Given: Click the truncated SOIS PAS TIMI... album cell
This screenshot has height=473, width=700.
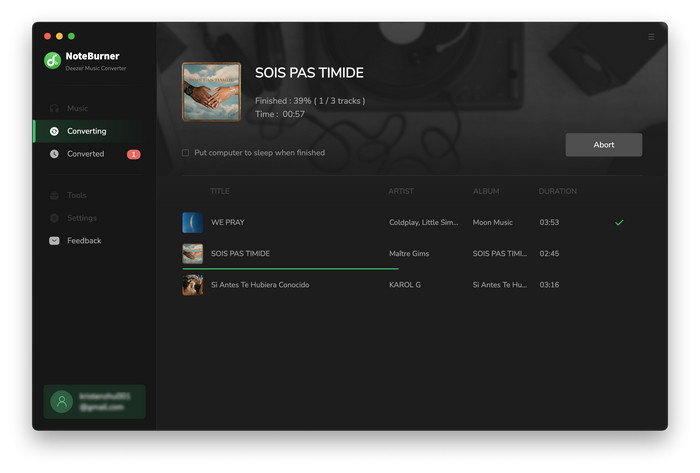Looking at the screenshot, I should [x=500, y=253].
